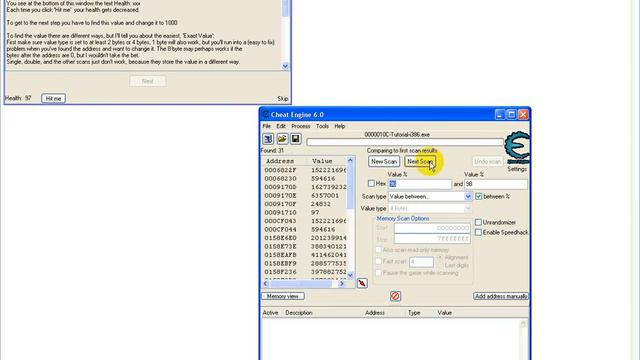Toggle the Unrandomizer checkbox
The width and height of the screenshot is (640, 360).
[478, 222]
